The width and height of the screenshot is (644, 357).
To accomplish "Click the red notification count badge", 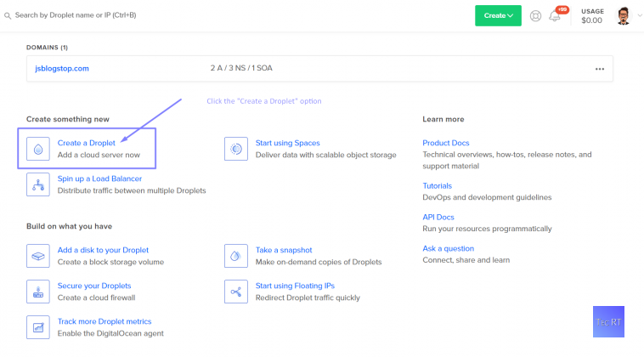I will [x=562, y=9].
